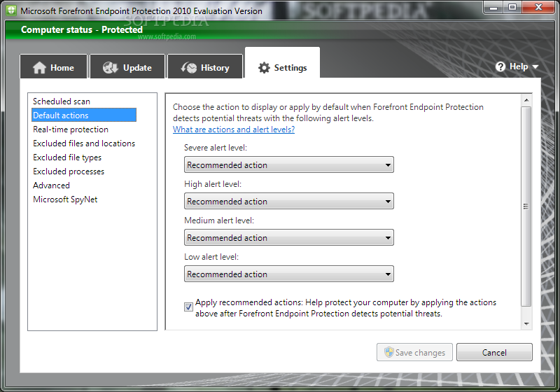Click the scrollbar down arrow
The image size is (560, 392).
point(526,324)
